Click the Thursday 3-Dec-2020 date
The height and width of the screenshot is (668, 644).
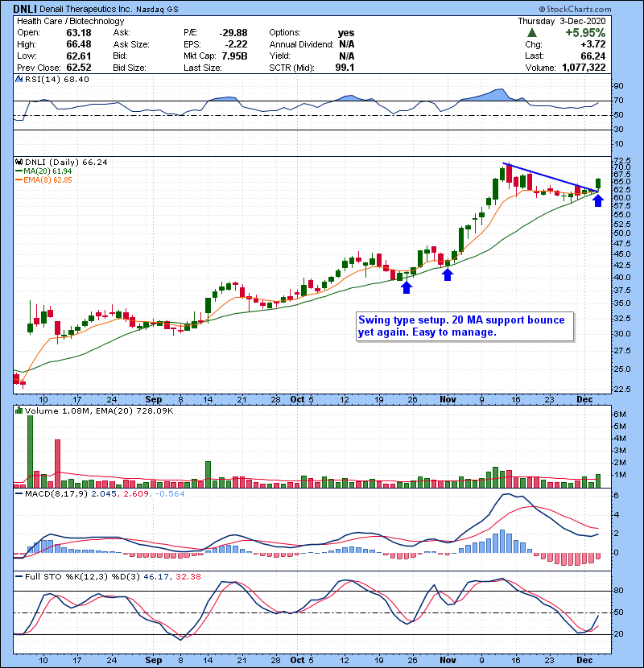tap(562, 21)
